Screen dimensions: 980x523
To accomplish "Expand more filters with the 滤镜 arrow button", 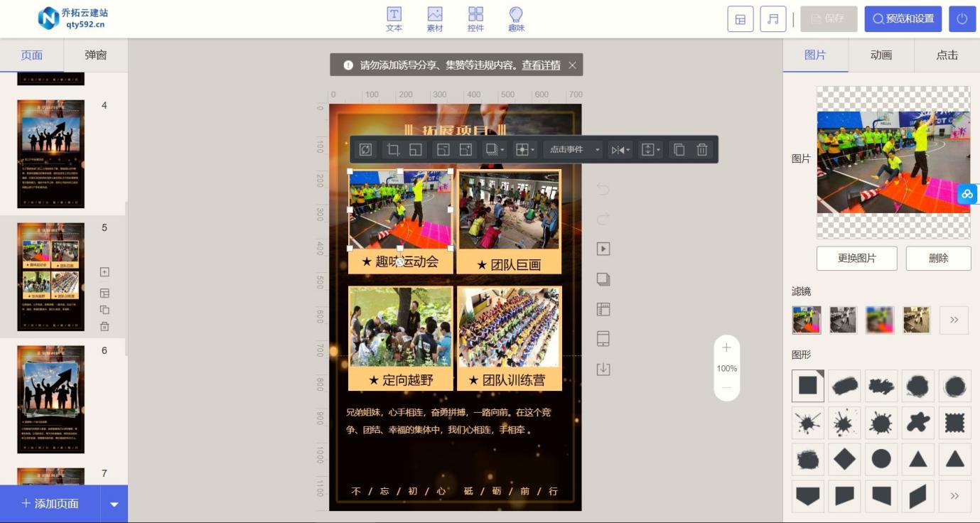I will click(954, 320).
